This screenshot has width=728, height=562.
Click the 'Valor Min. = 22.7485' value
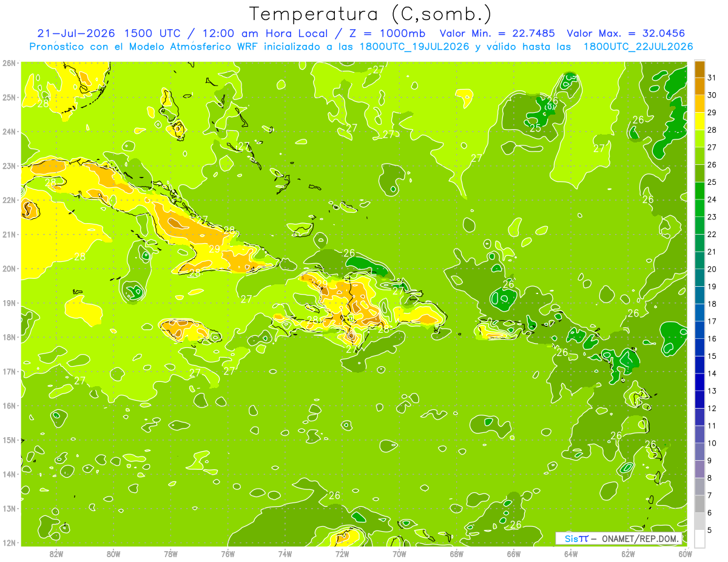497,33
